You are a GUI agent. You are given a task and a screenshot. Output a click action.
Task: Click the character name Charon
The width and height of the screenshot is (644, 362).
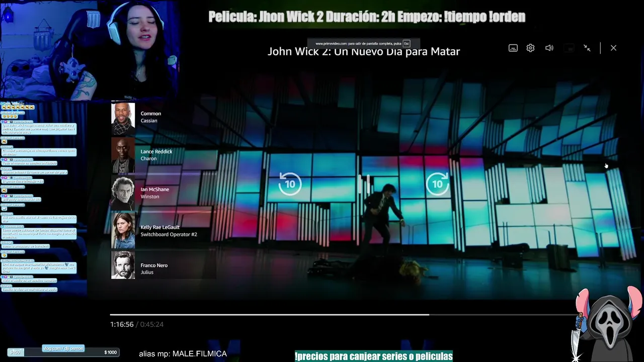pyautogui.click(x=148, y=158)
